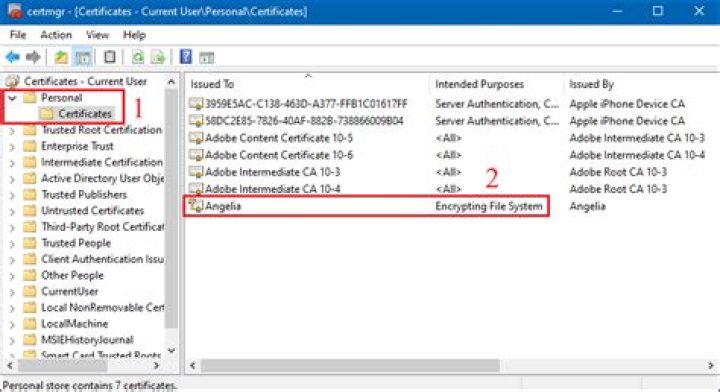Expand the Trusted Publishers node
The image size is (720, 392).
12,196
